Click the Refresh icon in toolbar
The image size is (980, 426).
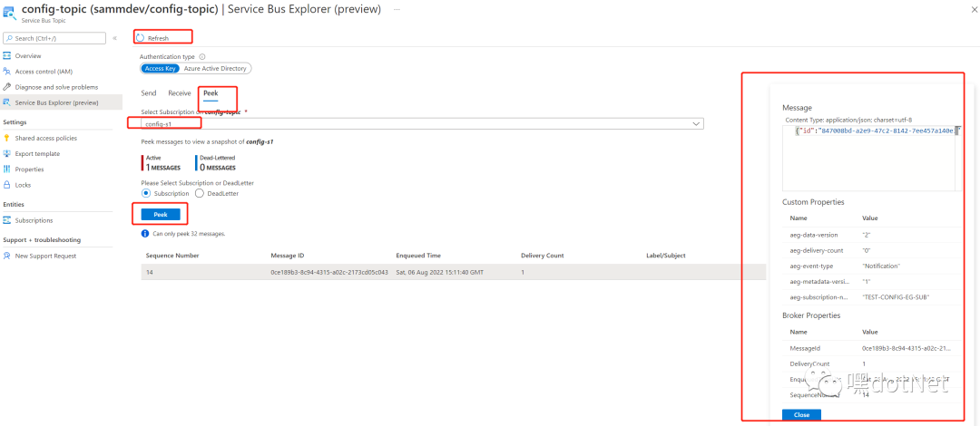[x=140, y=38]
